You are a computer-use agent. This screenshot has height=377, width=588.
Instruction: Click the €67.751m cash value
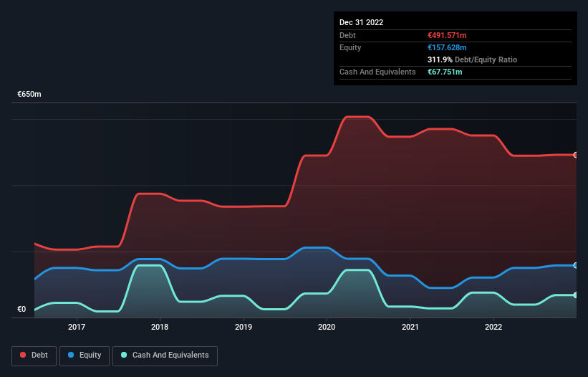pos(445,72)
